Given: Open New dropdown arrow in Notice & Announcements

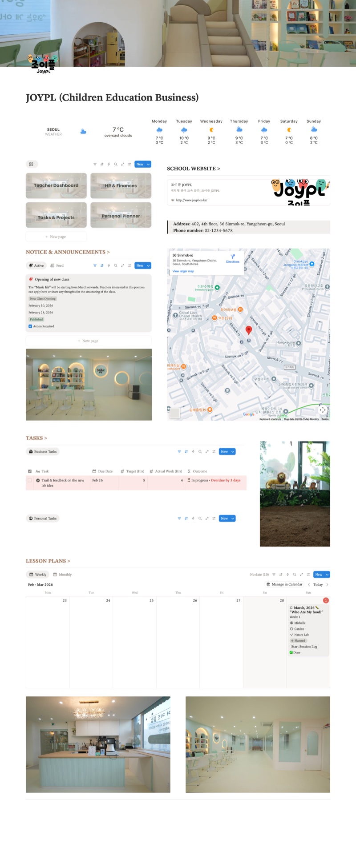Looking at the screenshot, I should point(148,265).
